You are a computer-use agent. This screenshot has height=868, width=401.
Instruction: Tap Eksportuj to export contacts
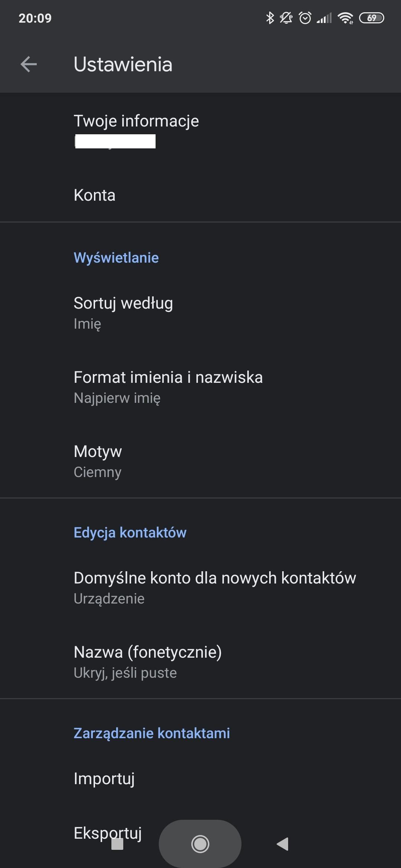tap(108, 832)
